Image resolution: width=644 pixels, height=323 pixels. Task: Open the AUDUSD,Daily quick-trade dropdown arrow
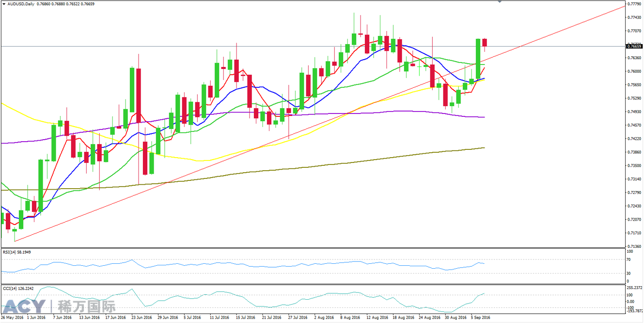point(3,4)
